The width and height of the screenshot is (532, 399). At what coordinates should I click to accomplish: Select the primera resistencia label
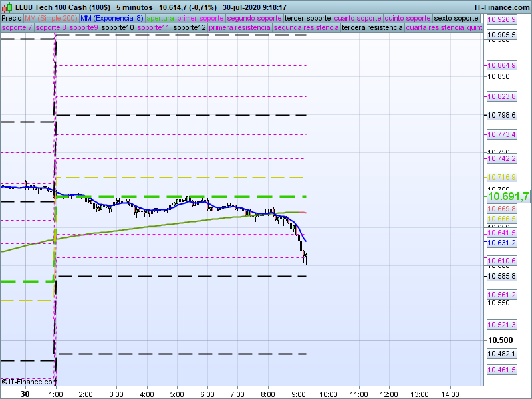239,28
